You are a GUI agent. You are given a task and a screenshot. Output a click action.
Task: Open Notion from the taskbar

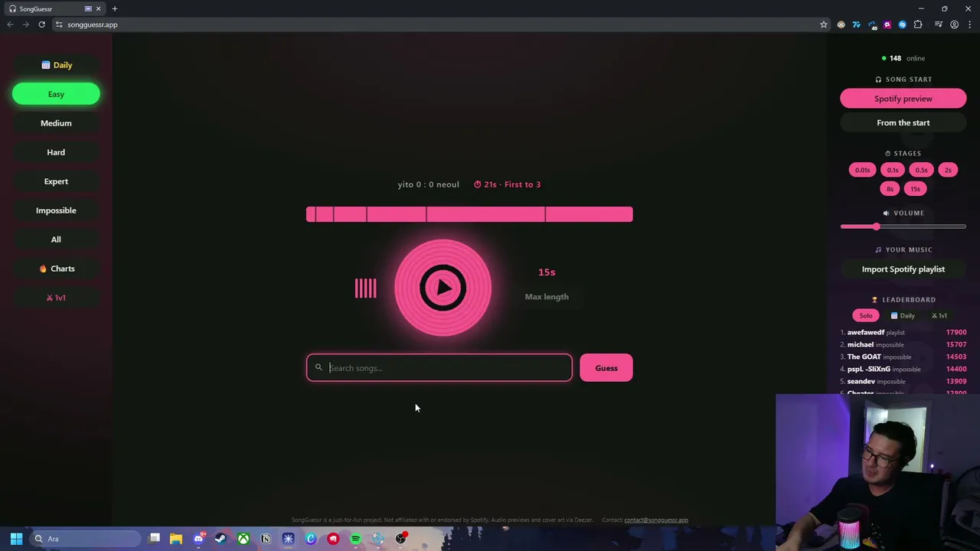pyautogui.click(x=266, y=539)
